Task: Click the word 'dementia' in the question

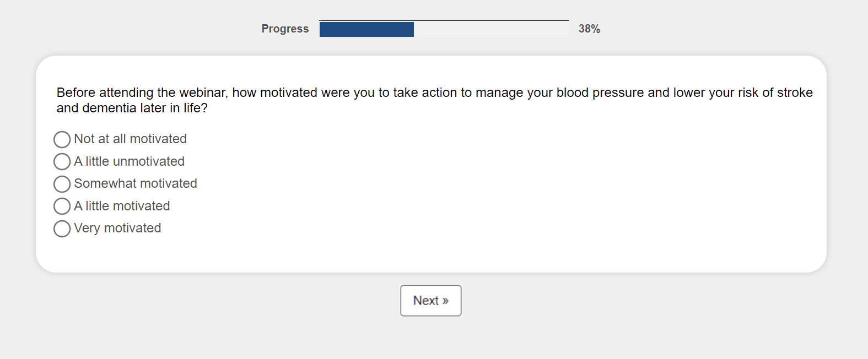Action: (x=109, y=108)
